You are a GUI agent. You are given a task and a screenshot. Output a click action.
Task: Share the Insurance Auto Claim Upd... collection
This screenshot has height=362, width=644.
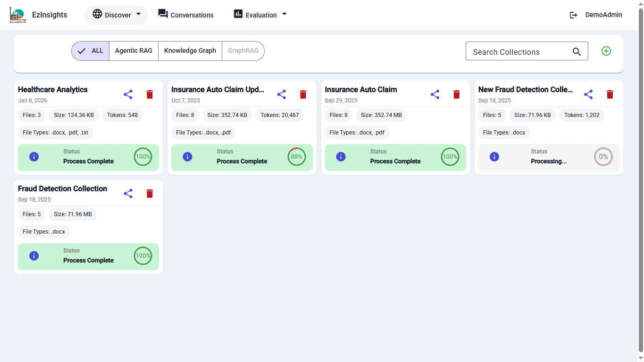[282, 94]
